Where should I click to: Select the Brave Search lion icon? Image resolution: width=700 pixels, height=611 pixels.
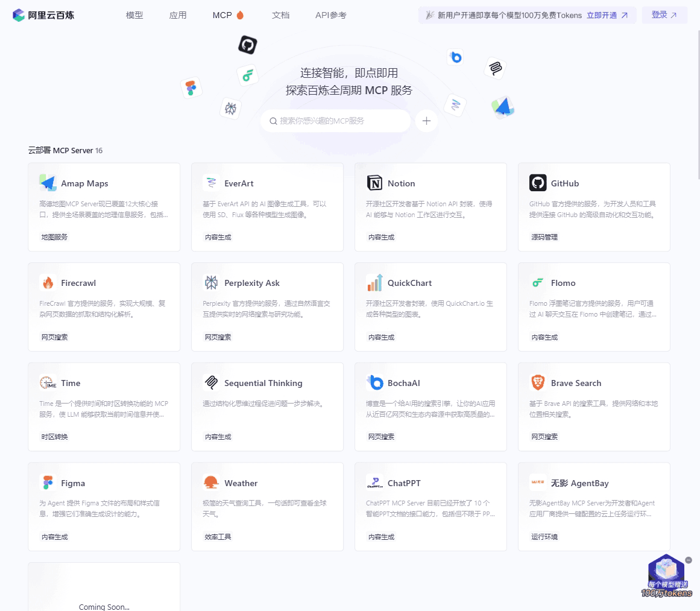[x=538, y=383]
